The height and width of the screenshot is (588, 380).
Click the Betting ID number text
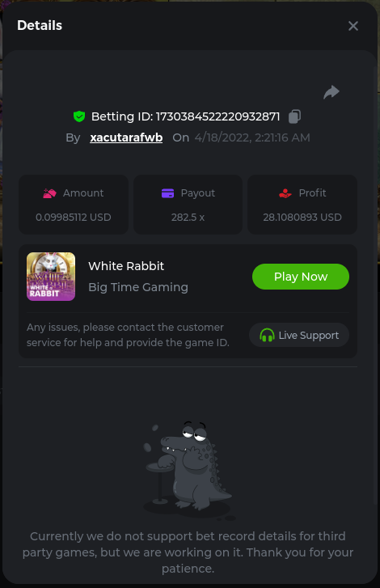(217, 116)
